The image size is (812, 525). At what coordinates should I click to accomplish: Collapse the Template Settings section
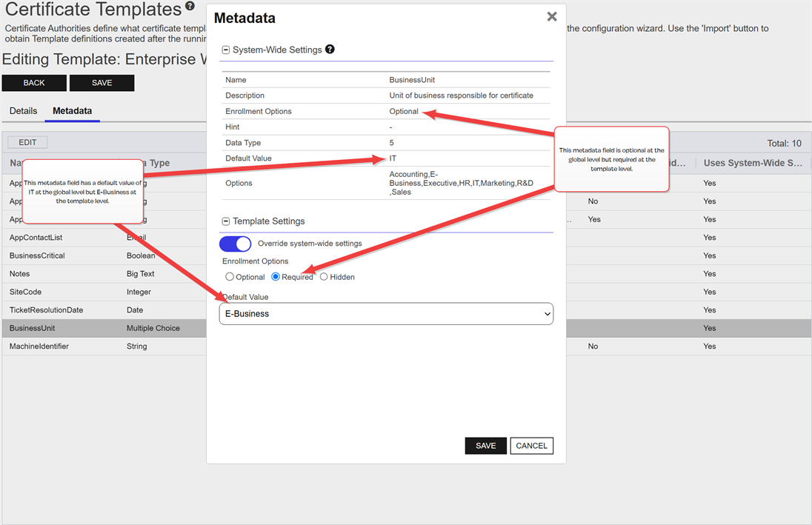click(x=226, y=221)
